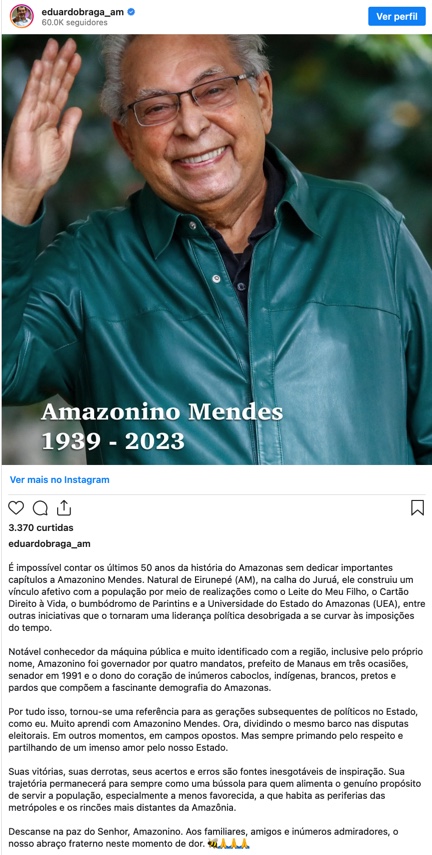Click the 1939 - 2023 dates overlay

click(x=113, y=441)
